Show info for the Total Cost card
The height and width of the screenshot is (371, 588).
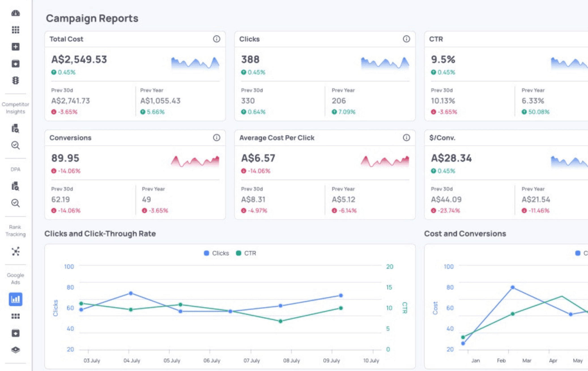pyautogui.click(x=216, y=39)
